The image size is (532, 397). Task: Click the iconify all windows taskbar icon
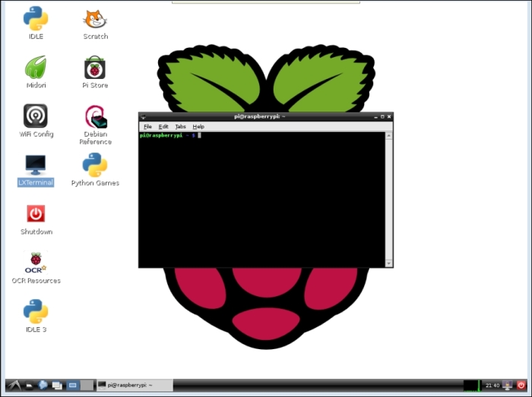[x=57, y=386]
